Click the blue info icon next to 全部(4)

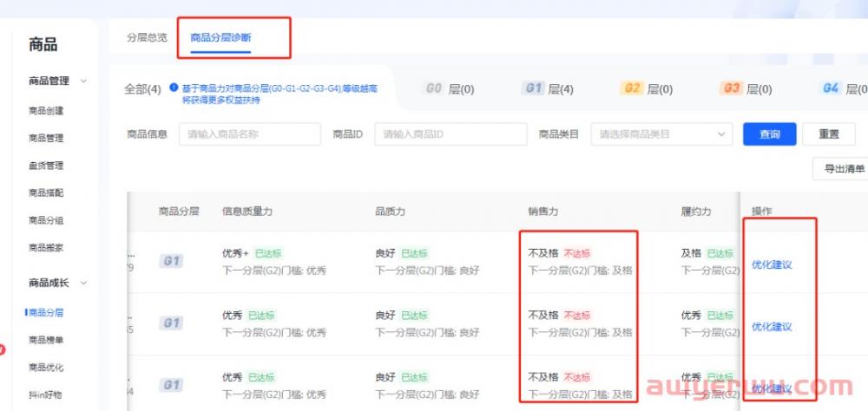(174, 88)
